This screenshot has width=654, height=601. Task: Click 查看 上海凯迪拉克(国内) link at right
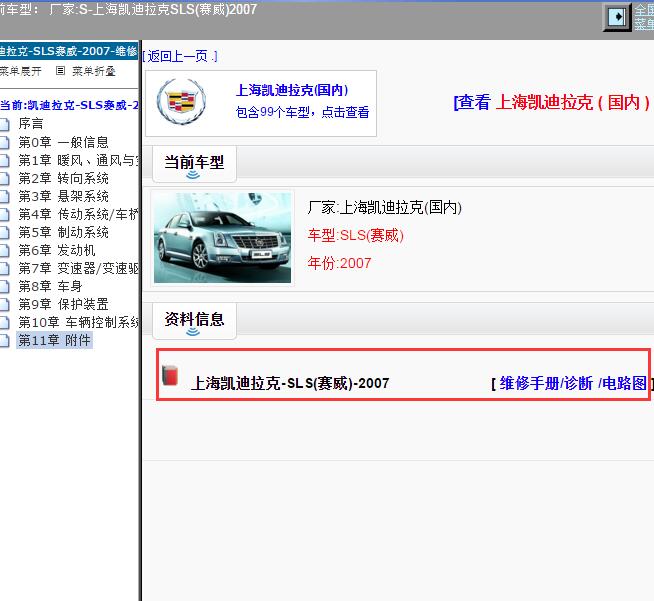[x=551, y=103]
